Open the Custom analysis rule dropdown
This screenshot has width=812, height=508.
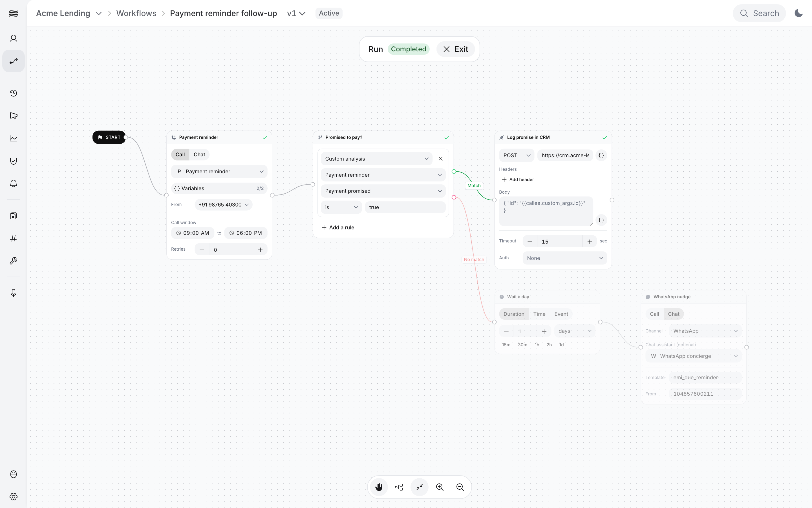click(x=376, y=159)
